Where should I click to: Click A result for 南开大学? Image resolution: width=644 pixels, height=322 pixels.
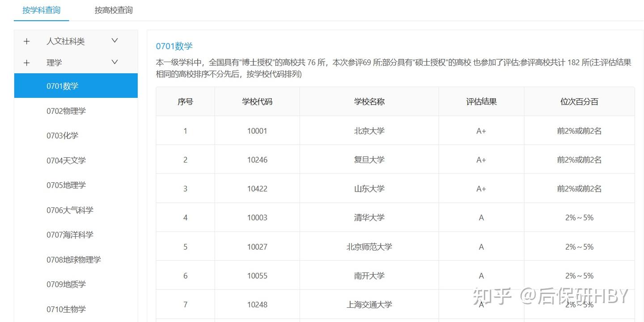(x=481, y=276)
